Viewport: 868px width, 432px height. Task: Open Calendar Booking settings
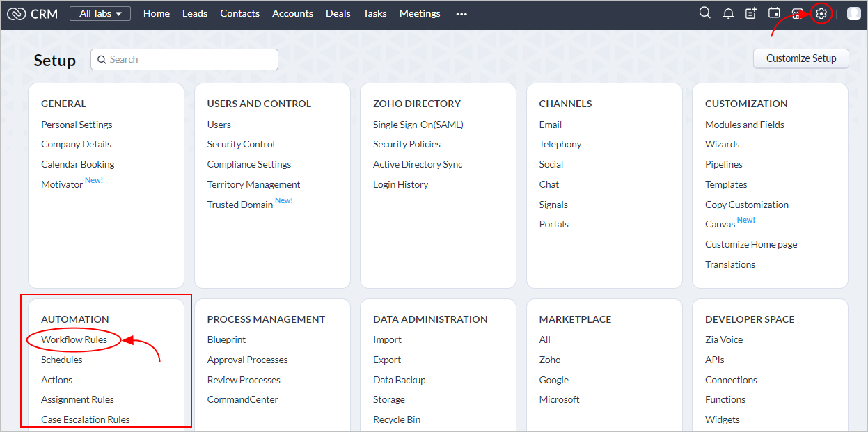click(x=78, y=164)
